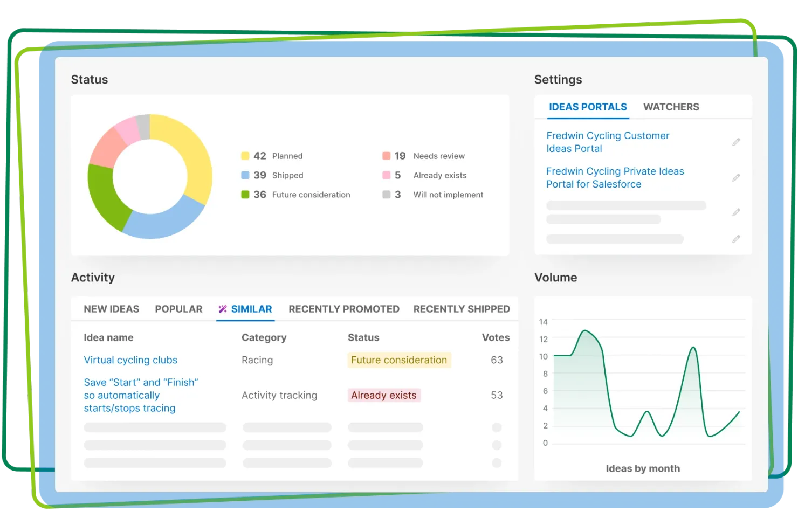
Task: Click the 39 Shipped legend label
Action: pyautogui.click(x=278, y=175)
